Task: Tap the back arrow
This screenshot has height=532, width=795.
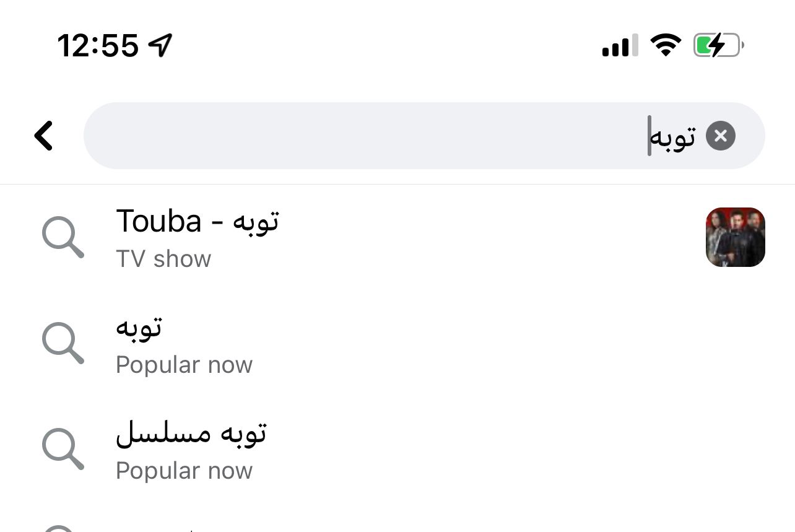Action: pos(43,136)
